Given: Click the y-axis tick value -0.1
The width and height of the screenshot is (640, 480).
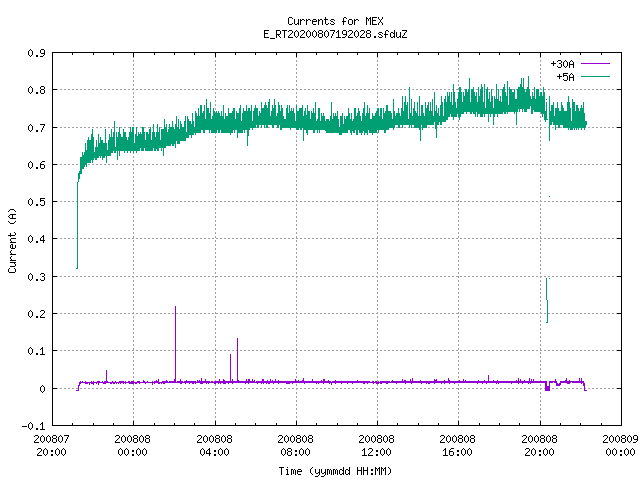Looking at the screenshot, I should [x=33, y=426].
